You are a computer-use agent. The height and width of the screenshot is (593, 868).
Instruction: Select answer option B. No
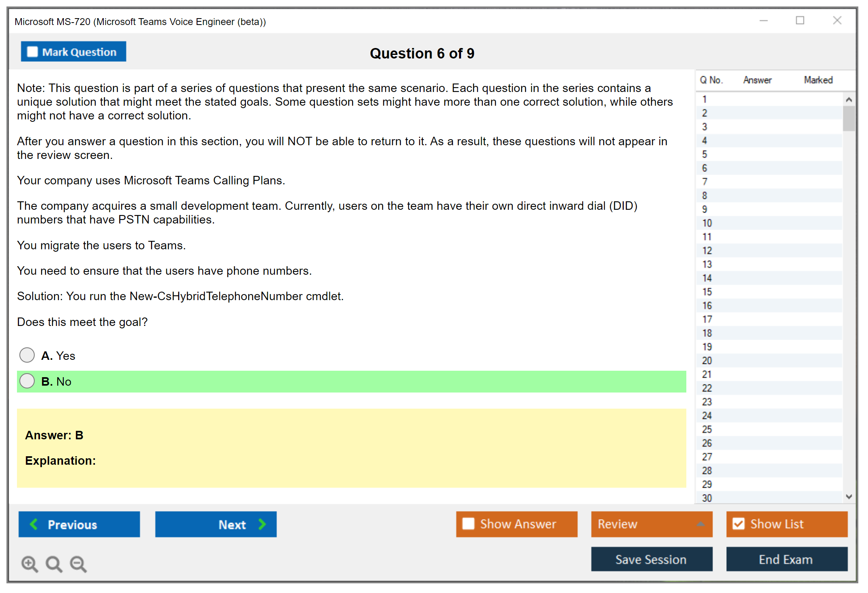(x=27, y=381)
